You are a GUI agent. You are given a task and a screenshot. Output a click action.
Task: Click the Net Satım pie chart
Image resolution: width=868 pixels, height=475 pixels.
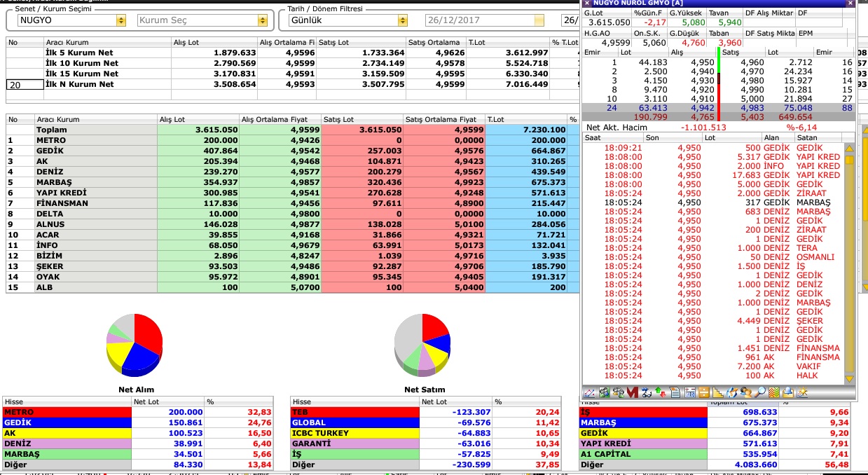click(422, 345)
